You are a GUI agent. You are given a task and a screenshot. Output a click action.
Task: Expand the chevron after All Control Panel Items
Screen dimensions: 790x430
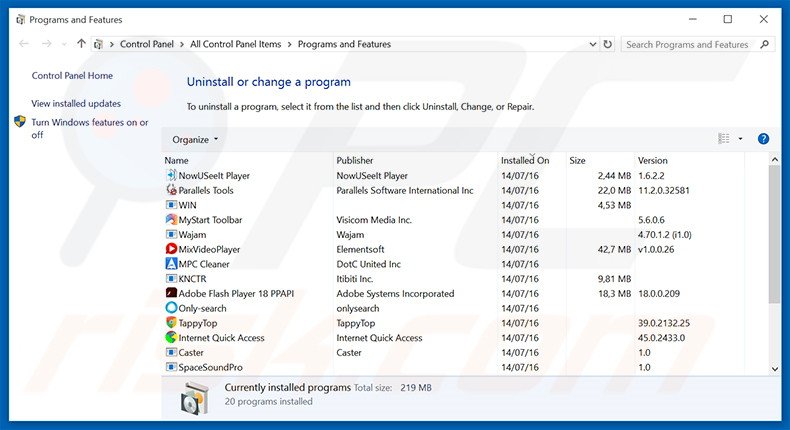click(289, 44)
